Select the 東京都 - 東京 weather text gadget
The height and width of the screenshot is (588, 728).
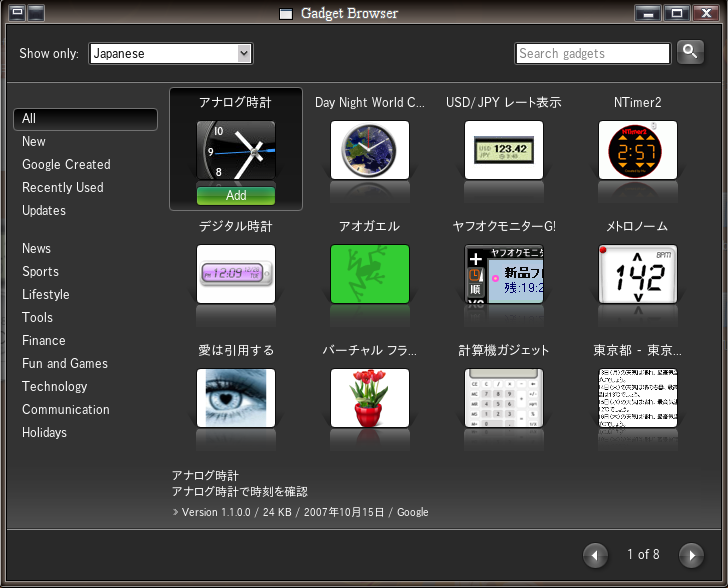(x=637, y=398)
